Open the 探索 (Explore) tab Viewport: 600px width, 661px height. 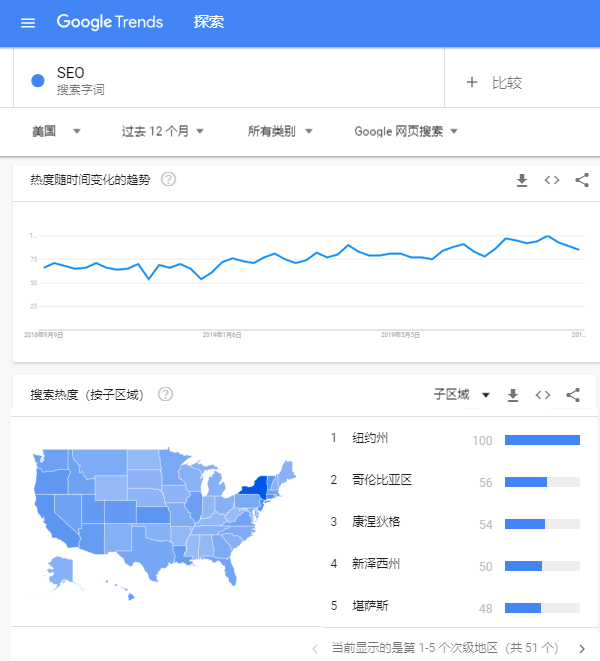[x=209, y=22]
